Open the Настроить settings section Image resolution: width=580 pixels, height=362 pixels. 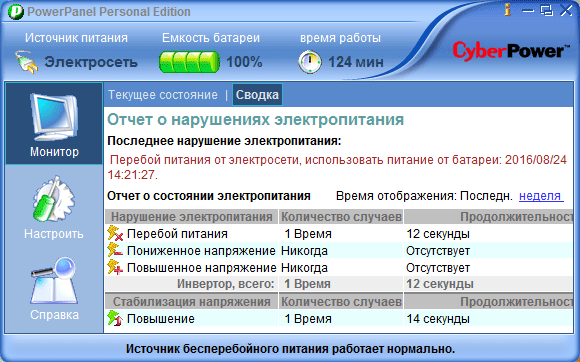(x=54, y=207)
